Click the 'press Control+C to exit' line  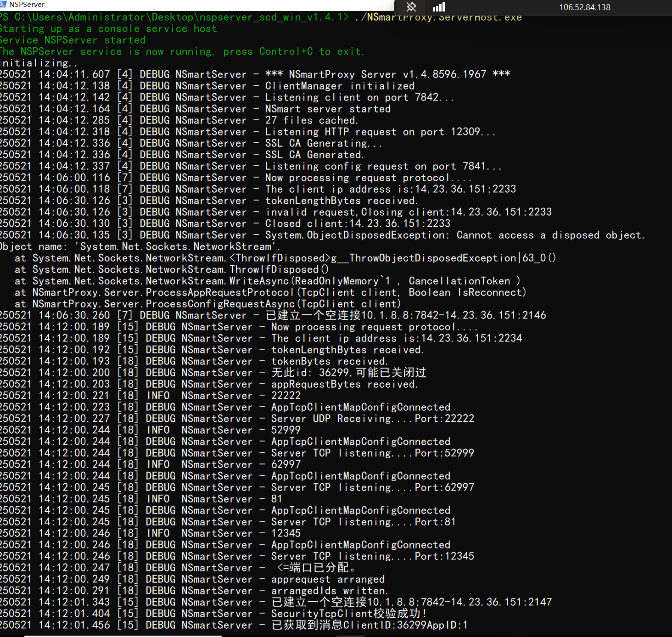182,52
